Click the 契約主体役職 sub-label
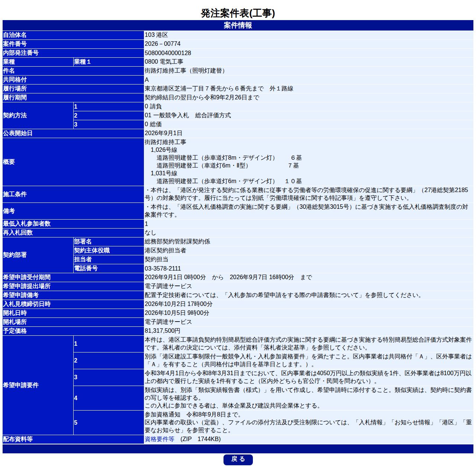 (92, 250)
